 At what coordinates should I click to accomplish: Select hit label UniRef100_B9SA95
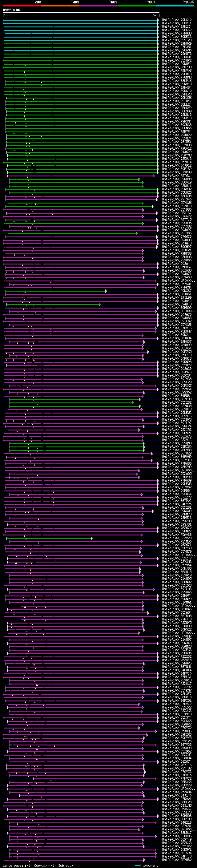(177, 223)
